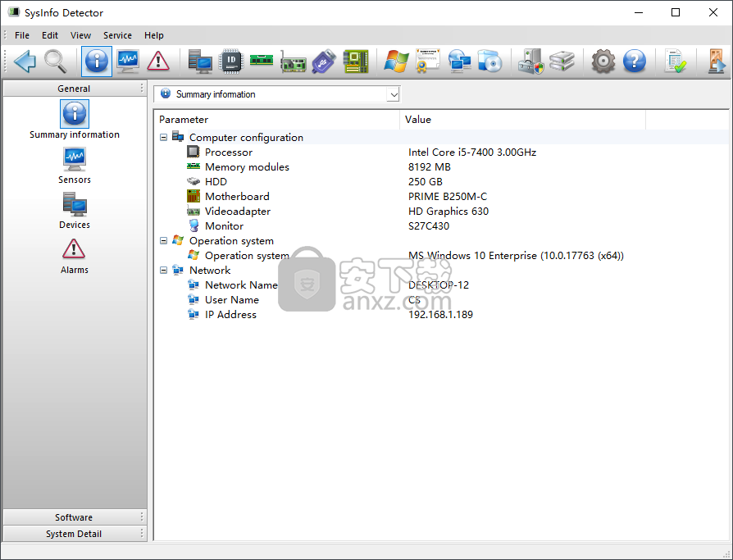
Task: Select the Network Name row
Action: (x=442, y=285)
